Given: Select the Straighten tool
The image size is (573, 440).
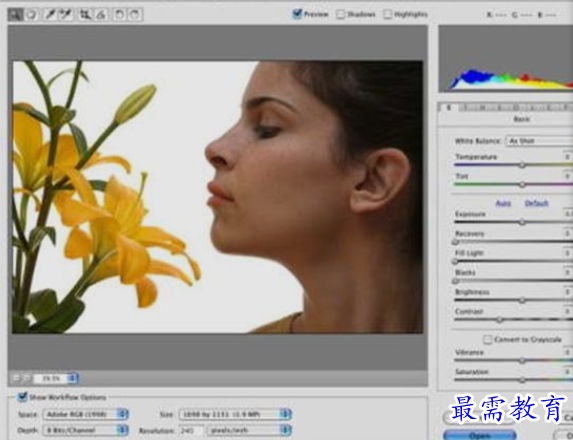Looking at the screenshot, I should [x=101, y=15].
